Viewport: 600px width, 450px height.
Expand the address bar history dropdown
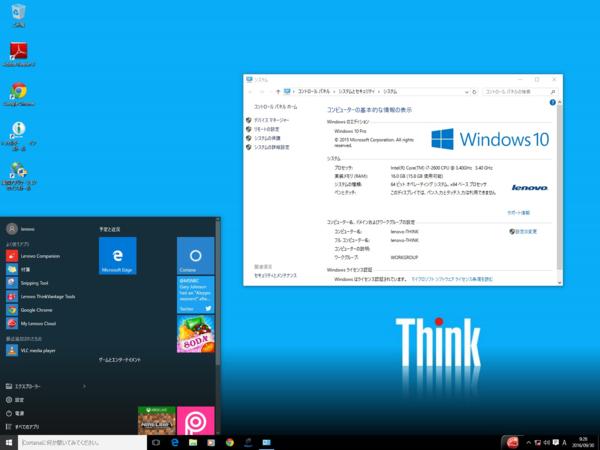tap(466, 92)
